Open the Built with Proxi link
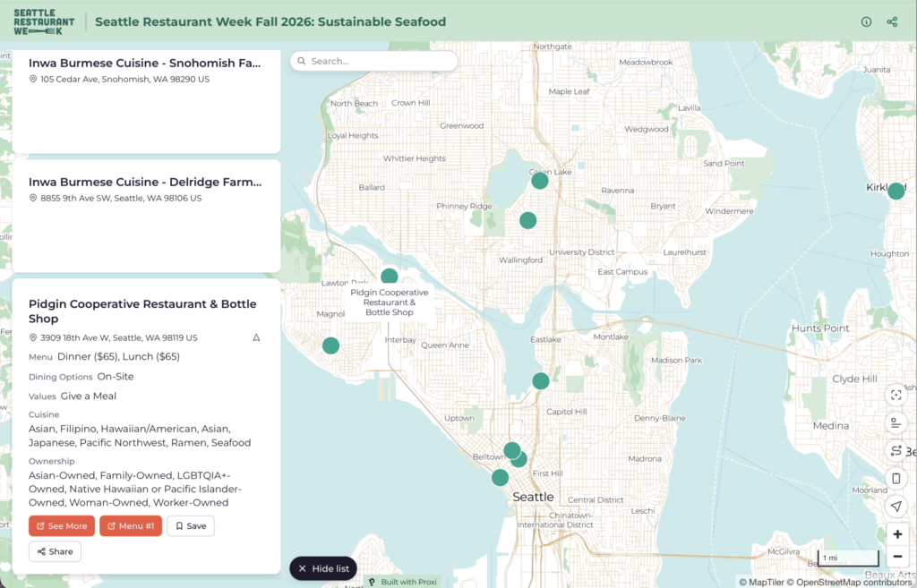The height and width of the screenshot is (588, 917). [x=404, y=582]
